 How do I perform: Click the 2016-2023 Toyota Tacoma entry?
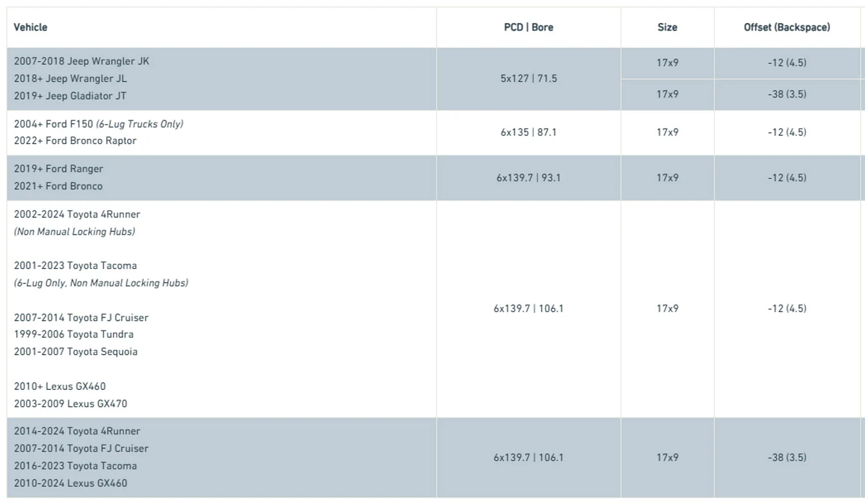(x=75, y=466)
